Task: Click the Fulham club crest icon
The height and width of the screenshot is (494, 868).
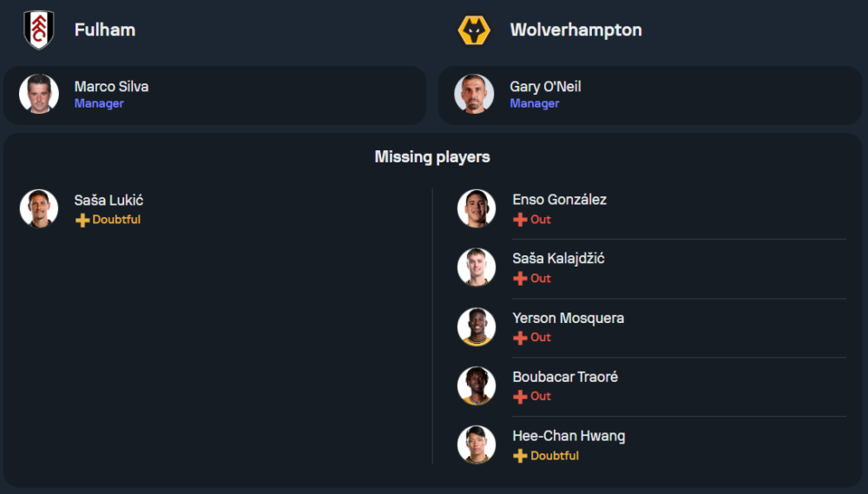Action: point(39,30)
